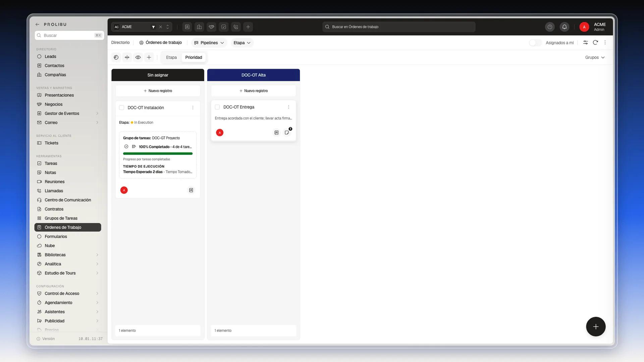644x362 pixels.
Task: Check the DOC-OT Entrega checkbox
Action: coord(217,107)
